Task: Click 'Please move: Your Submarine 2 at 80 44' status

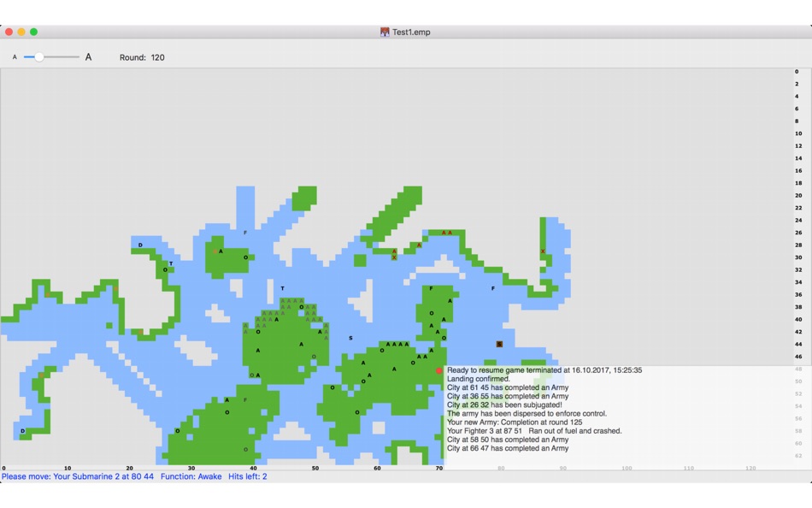Action: point(78,476)
